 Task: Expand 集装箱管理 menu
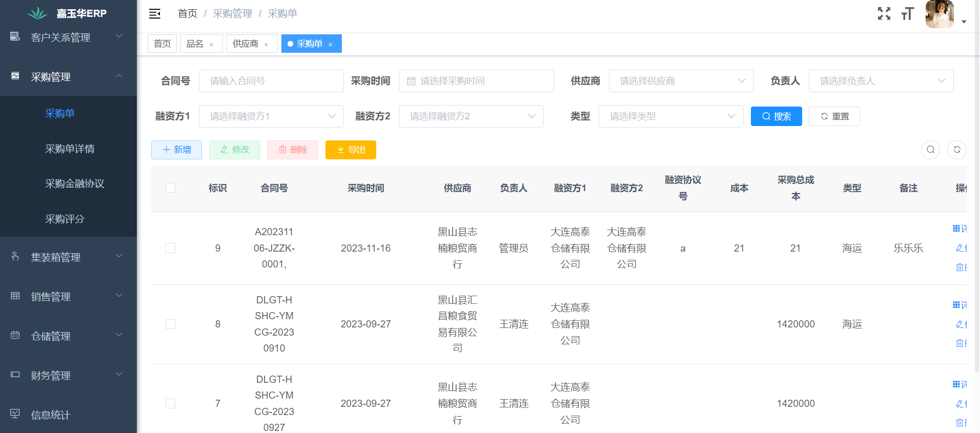119,256
